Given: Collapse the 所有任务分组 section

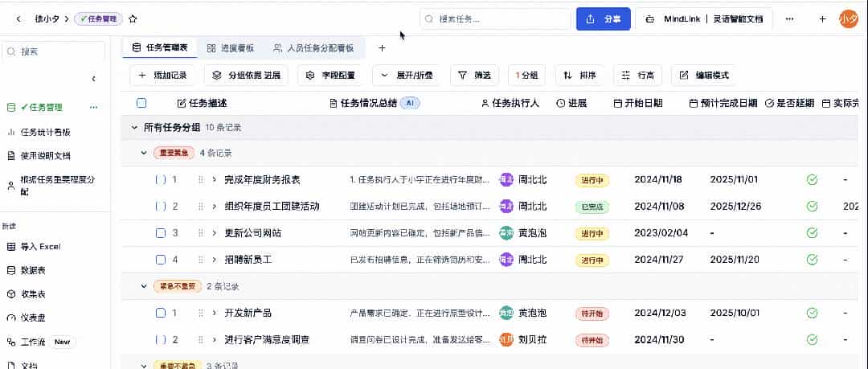Looking at the screenshot, I should (133, 127).
